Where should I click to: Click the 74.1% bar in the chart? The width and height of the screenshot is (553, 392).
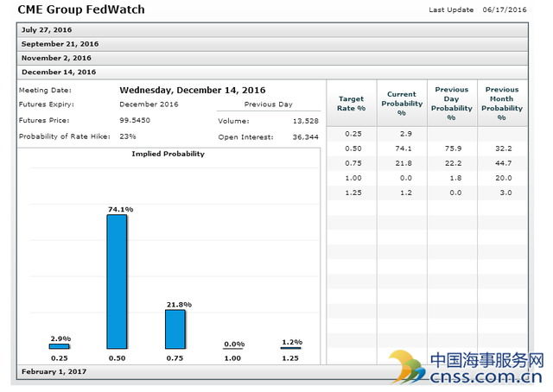[118, 281]
